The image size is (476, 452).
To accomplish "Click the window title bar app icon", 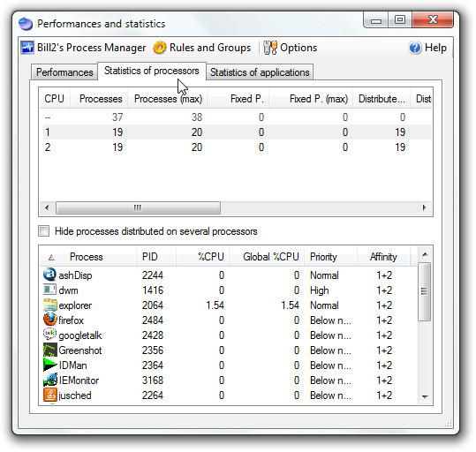I will pos(26,24).
